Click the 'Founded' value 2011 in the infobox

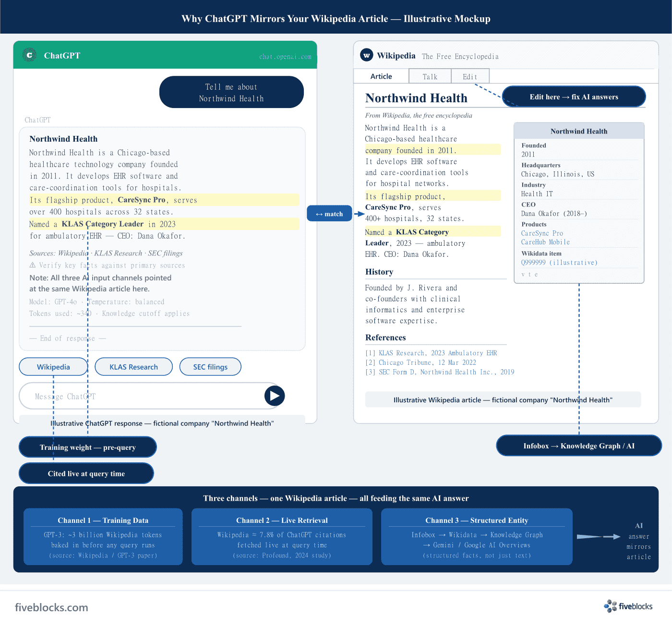[x=528, y=155]
